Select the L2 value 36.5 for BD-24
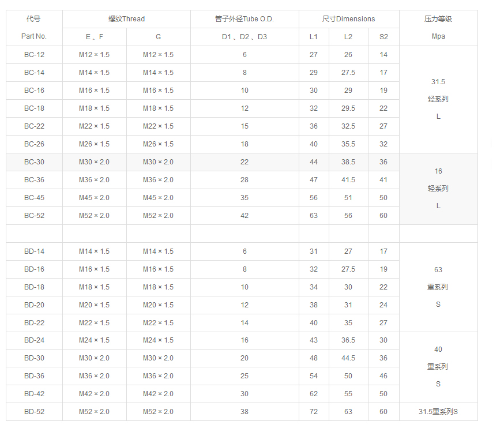The height and width of the screenshot is (436, 504). [x=348, y=340]
